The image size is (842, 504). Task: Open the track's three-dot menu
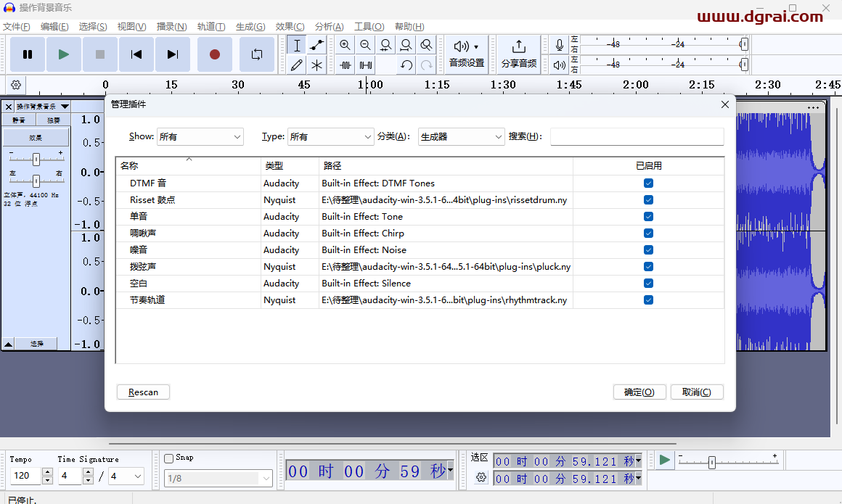coord(814,107)
